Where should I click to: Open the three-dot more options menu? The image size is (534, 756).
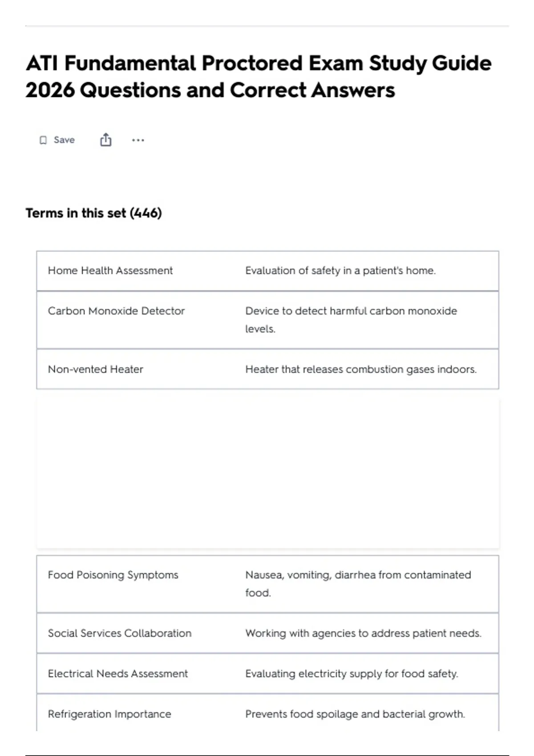pyautogui.click(x=138, y=140)
